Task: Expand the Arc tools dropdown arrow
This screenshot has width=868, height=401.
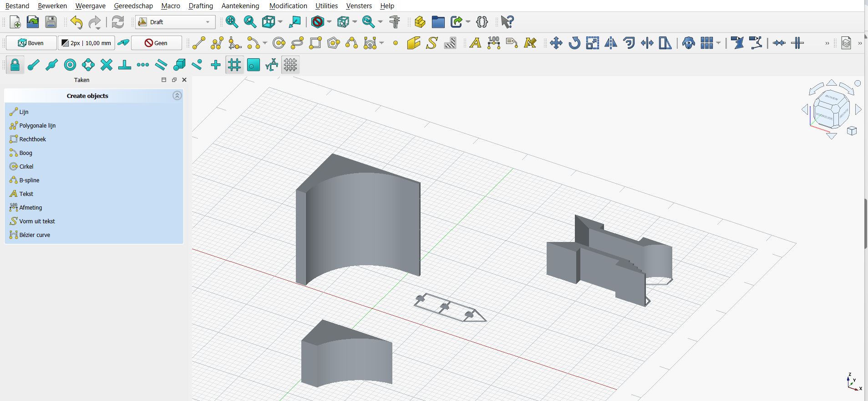Action: [265, 43]
